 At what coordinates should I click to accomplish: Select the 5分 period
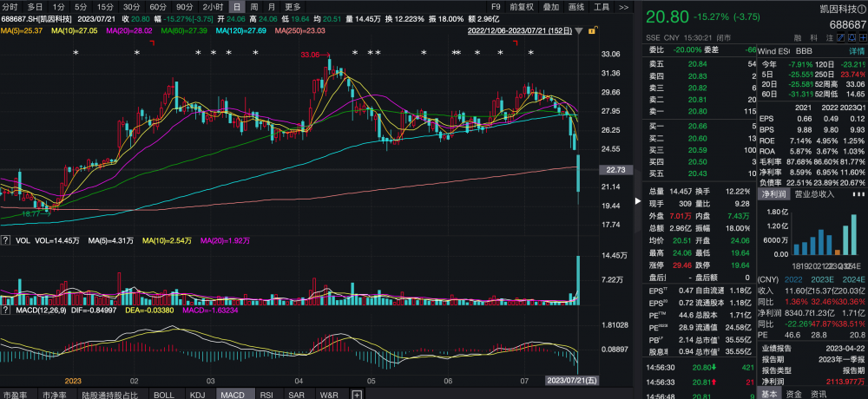[x=81, y=7]
